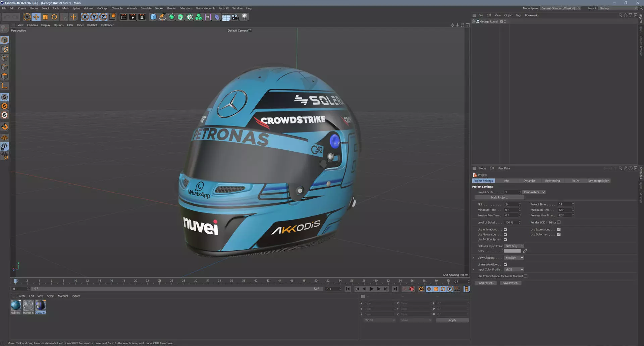Click the Save Preset button

510,283
